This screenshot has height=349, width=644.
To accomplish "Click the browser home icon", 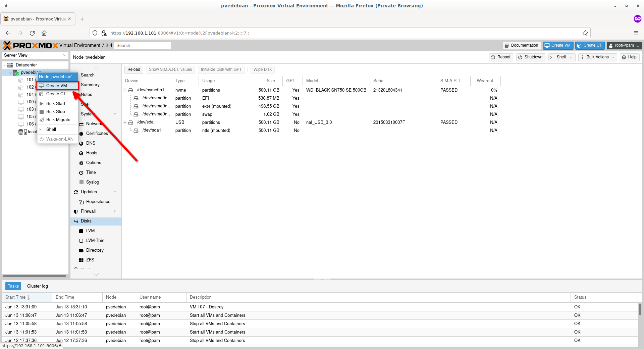I will 44,33.
